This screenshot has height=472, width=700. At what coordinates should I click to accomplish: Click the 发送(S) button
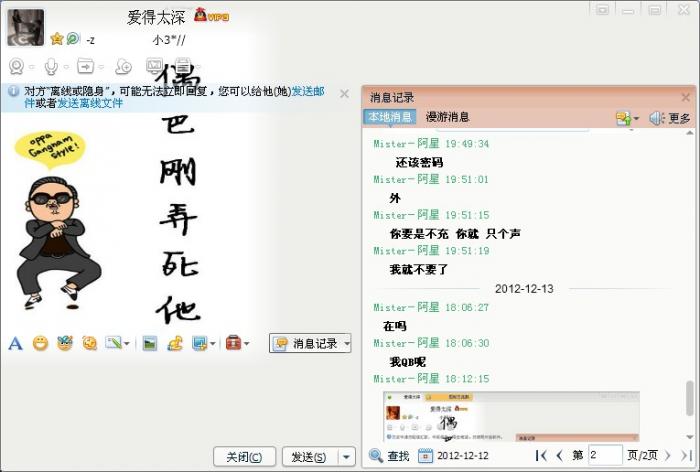coord(309,457)
